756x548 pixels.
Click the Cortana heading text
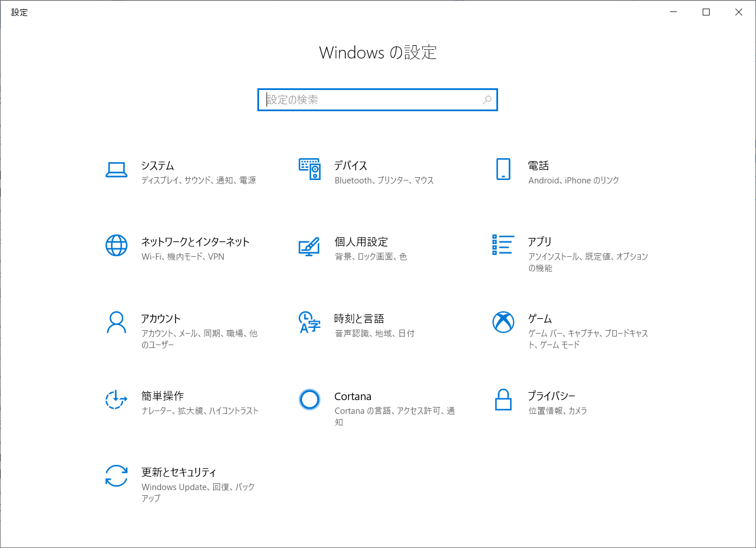(353, 397)
